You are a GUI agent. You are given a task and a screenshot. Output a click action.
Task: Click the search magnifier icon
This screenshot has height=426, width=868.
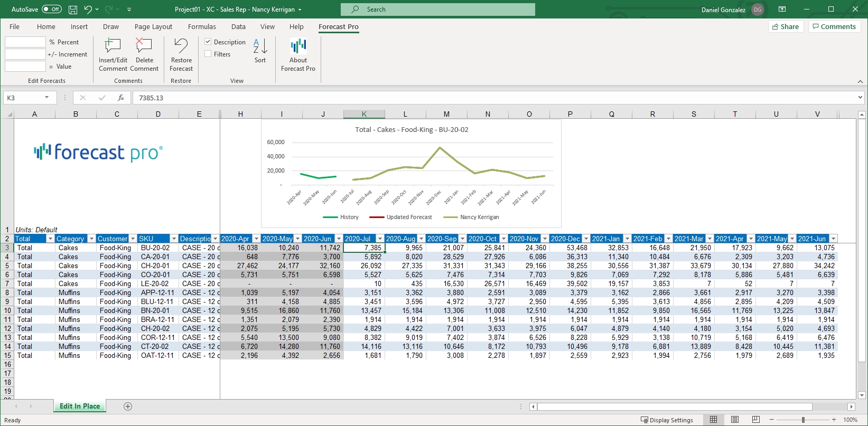tap(356, 10)
